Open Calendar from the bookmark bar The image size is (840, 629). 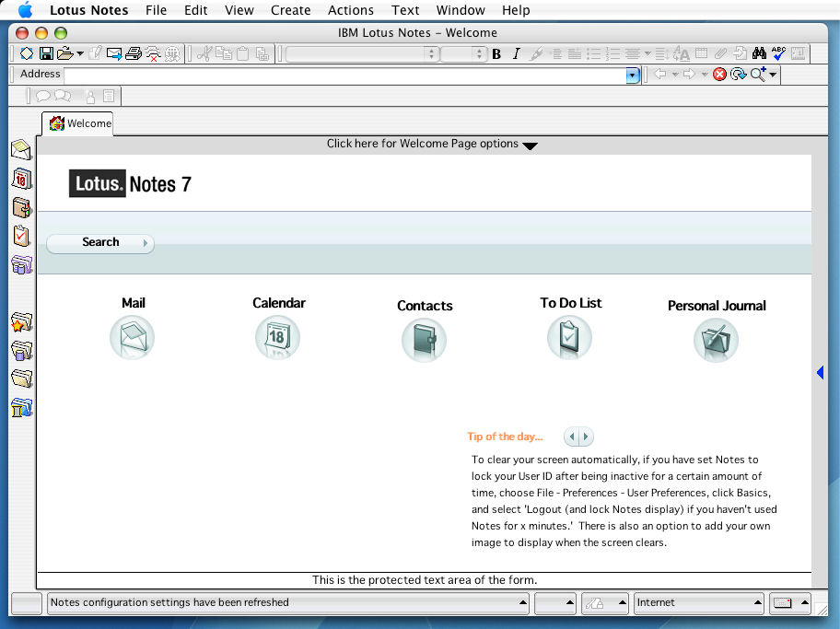click(21, 179)
